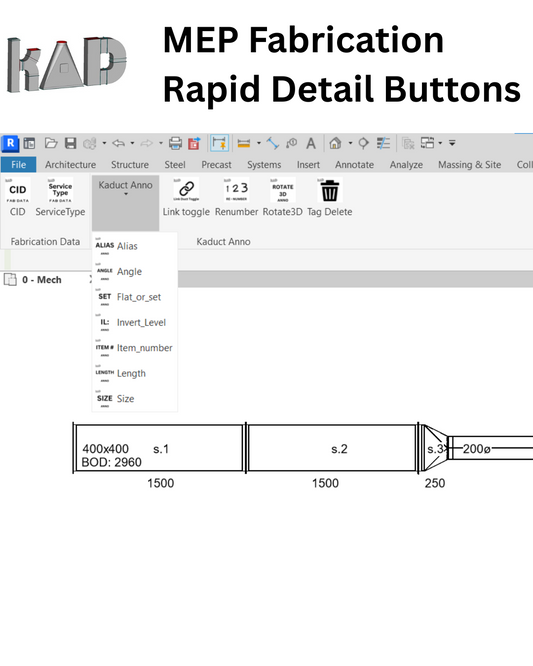Switch to the Analyze ribbon tab
The image size is (533, 666).
click(406, 165)
